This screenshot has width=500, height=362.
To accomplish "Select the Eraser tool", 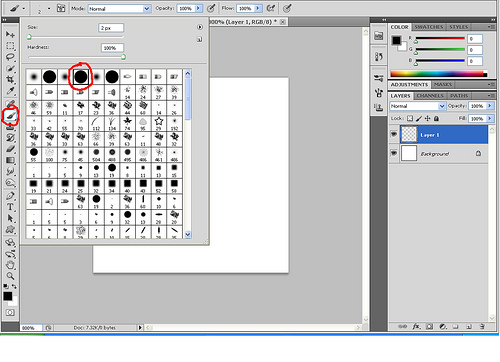I will 10,149.
